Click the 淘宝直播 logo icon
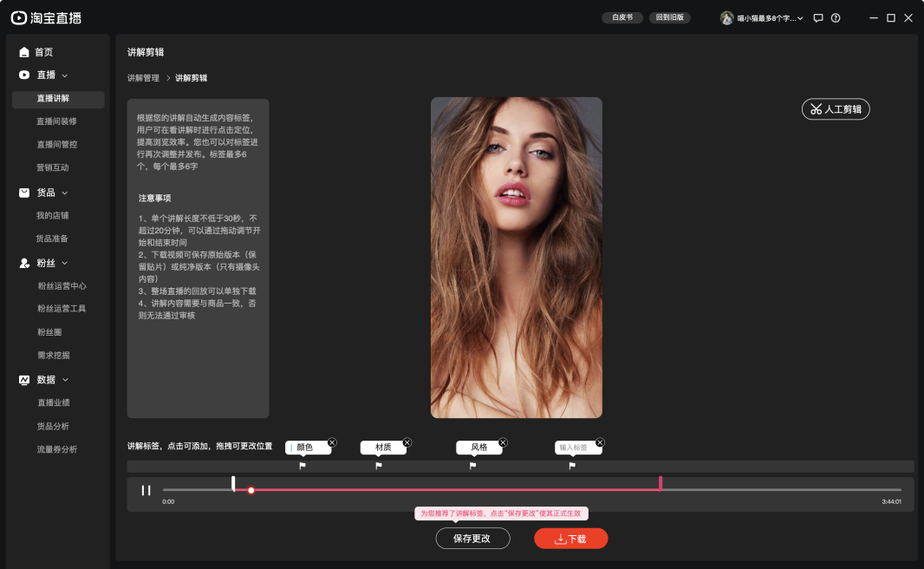924x569 pixels. click(19, 17)
